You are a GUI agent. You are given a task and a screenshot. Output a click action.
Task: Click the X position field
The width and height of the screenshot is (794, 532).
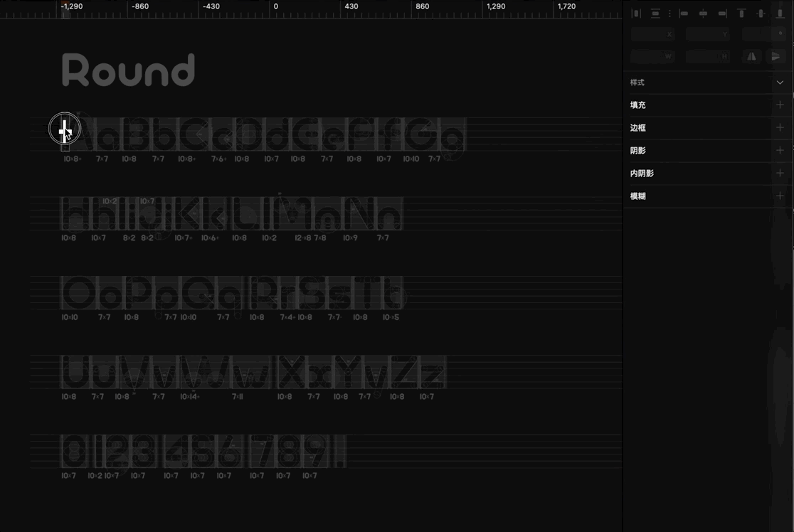[652, 34]
